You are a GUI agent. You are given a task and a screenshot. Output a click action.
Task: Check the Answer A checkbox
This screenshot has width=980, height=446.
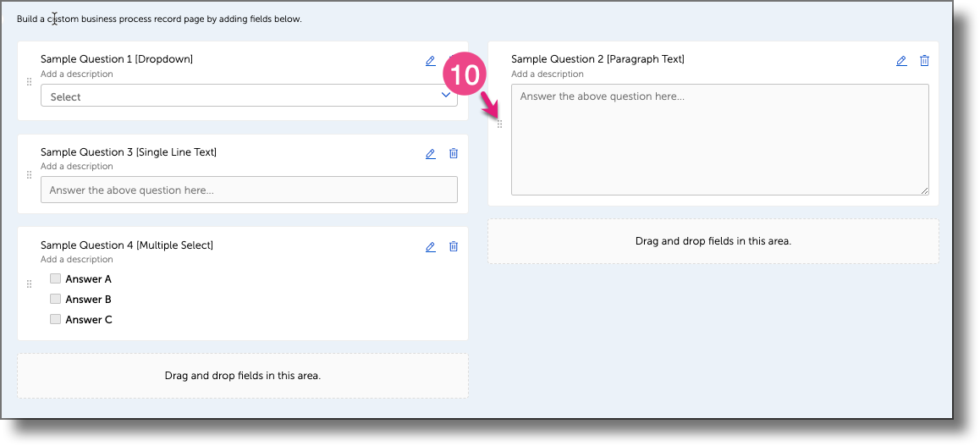click(56, 278)
